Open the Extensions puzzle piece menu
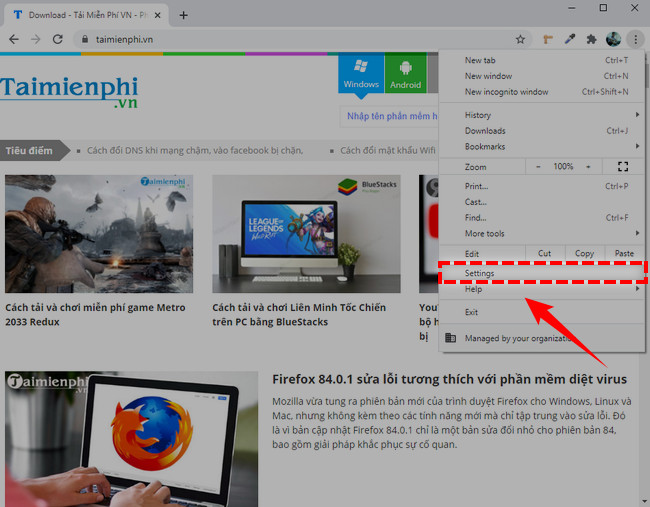 pos(592,39)
